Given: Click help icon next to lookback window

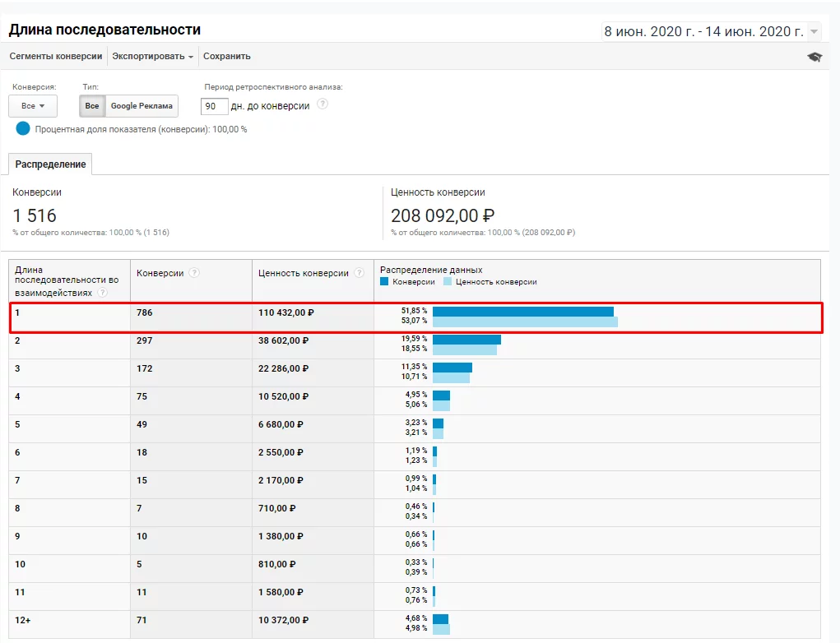Looking at the screenshot, I should pos(323,104).
